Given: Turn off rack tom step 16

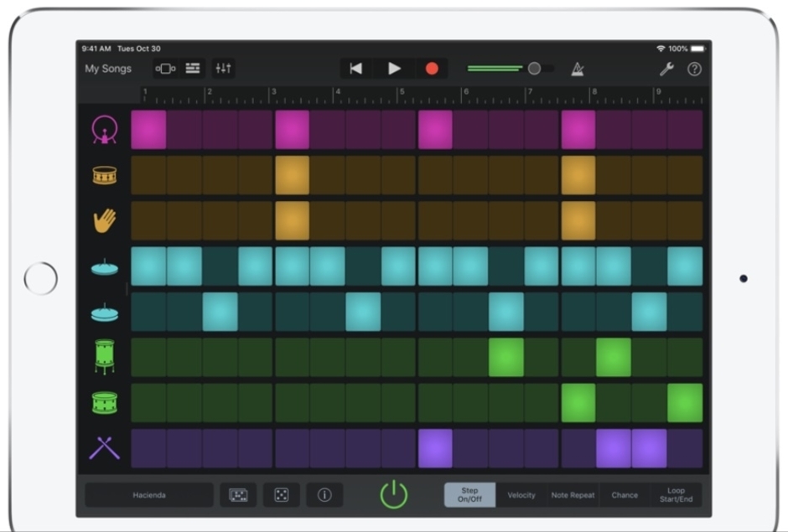Looking at the screenshot, I should 685,403.
